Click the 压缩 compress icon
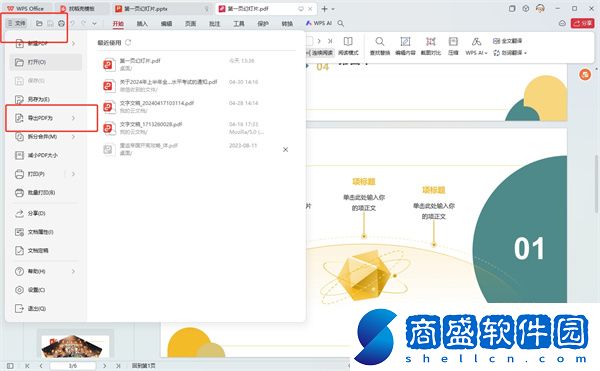The height and width of the screenshot is (371, 600). tap(453, 46)
